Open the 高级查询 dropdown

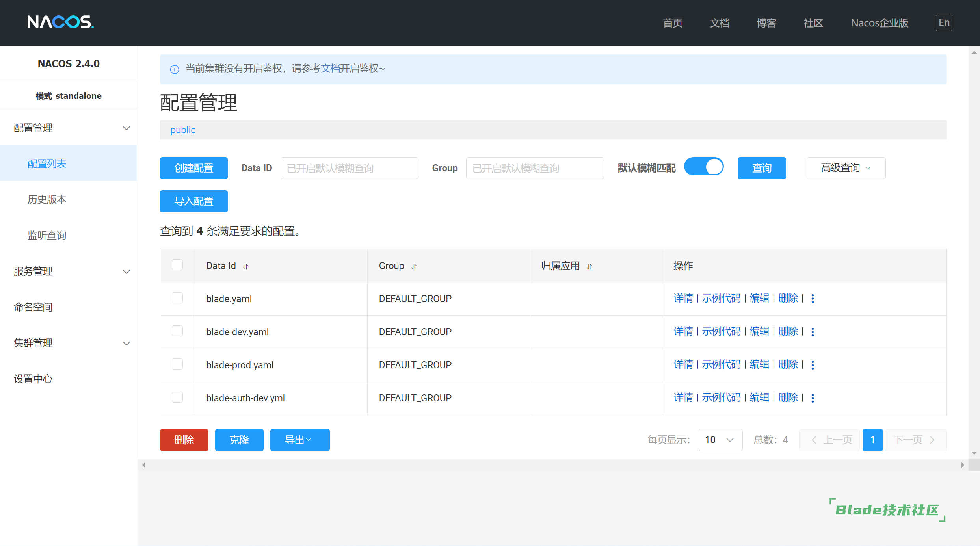click(846, 168)
